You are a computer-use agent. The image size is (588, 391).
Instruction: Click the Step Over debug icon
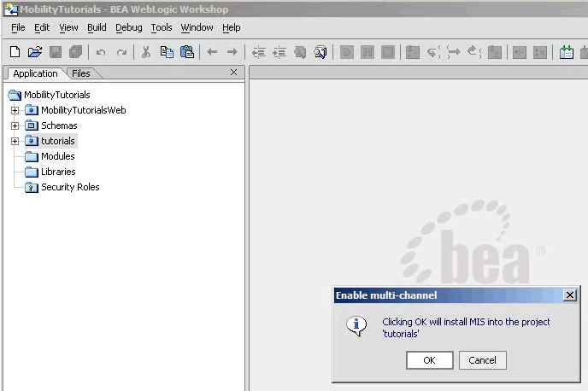tap(454, 52)
